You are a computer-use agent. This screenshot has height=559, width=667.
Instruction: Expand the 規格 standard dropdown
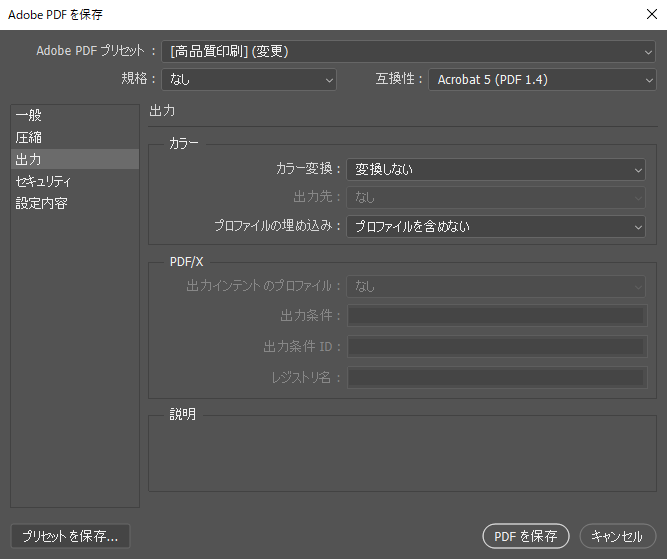coord(250,80)
